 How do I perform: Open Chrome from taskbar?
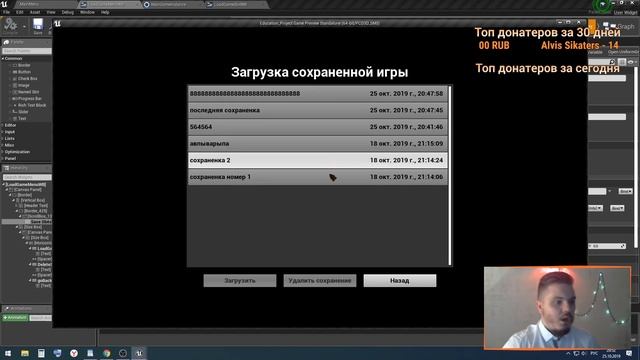click(x=107, y=353)
